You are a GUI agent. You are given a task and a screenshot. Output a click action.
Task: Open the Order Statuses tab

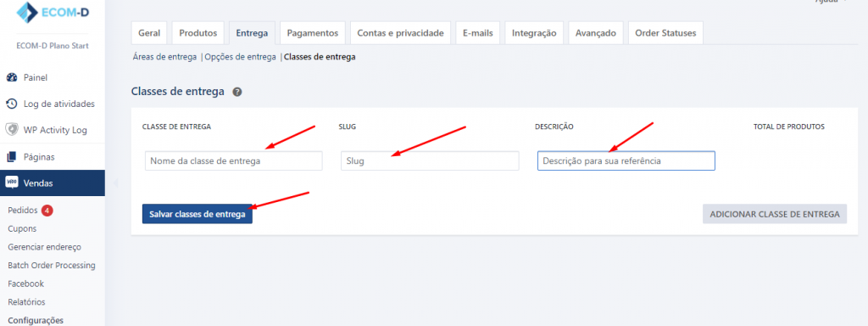(x=666, y=33)
